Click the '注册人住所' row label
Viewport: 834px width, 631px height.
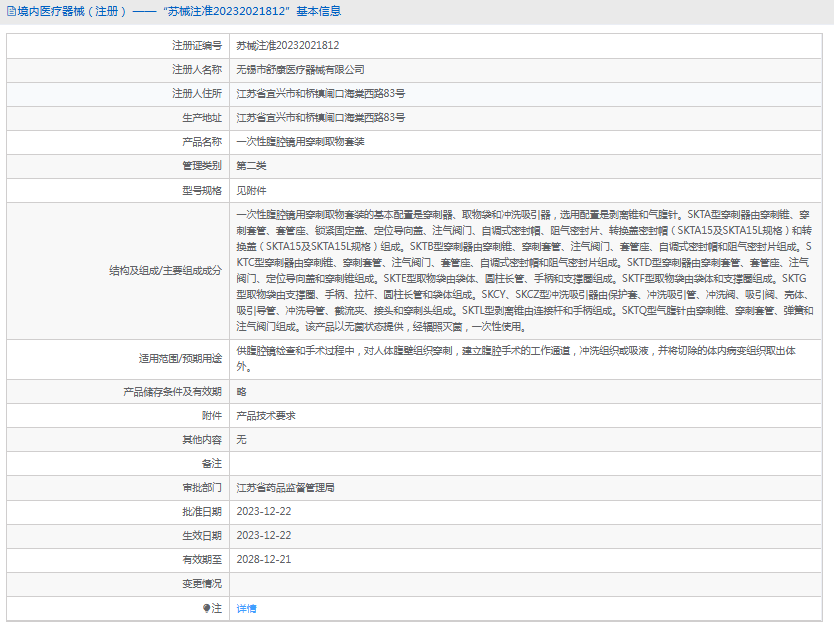[197, 94]
